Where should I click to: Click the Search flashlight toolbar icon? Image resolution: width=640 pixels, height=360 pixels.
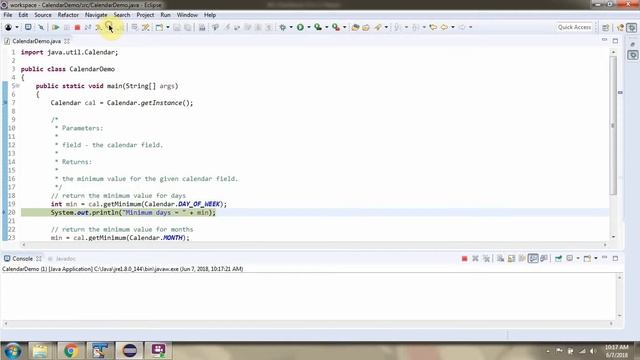[378, 27]
